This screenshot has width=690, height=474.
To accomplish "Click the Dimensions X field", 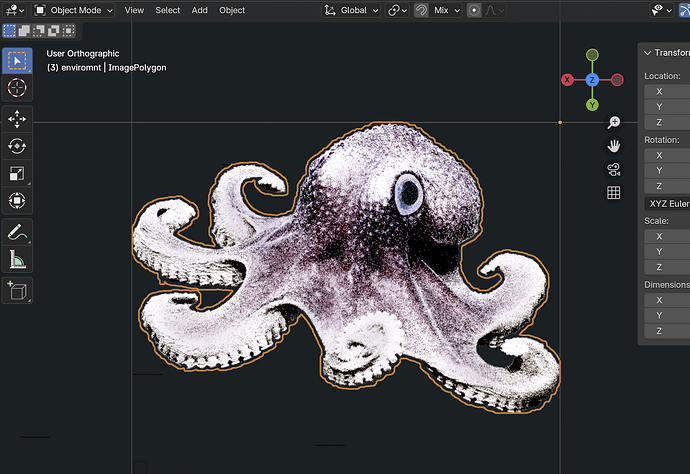I will point(667,300).
